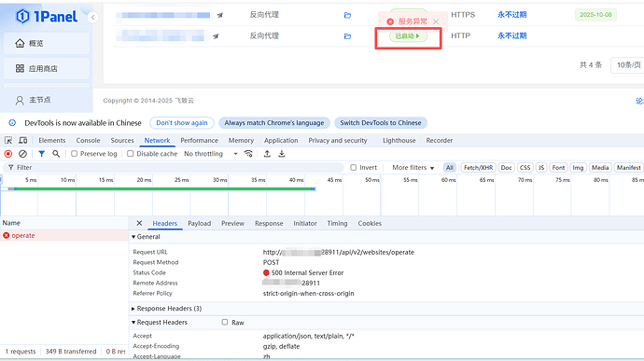Clear the network log

tap(23, 154)
